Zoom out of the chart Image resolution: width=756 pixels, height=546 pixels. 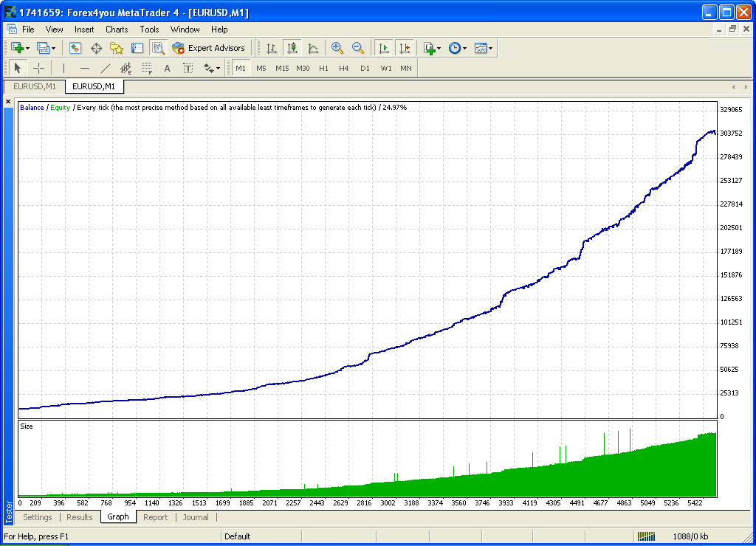pos(358,47)
